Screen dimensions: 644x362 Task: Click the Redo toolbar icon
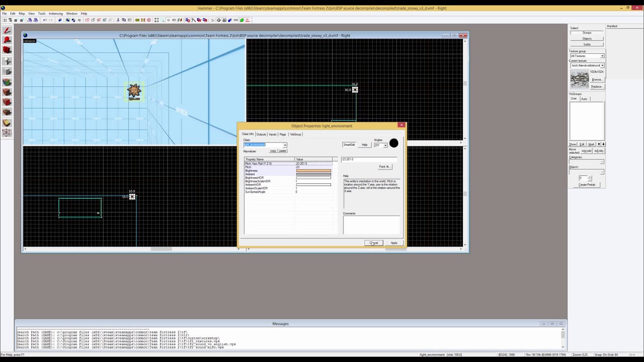click(51, 20)
